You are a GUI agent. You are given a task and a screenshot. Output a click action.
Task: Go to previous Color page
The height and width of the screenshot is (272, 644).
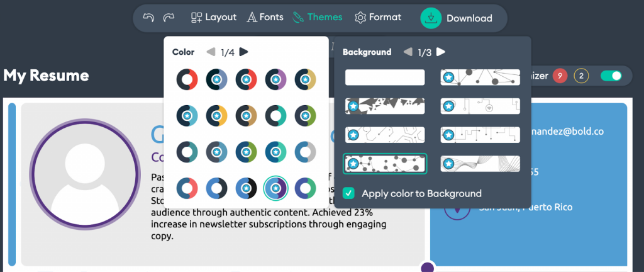coord(211,52)
